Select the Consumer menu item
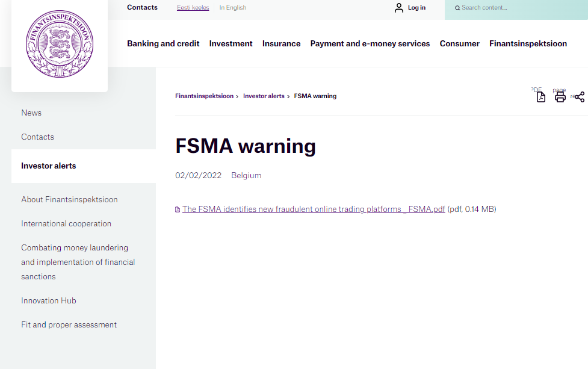 pyautogui.click(x=459, y=43)
